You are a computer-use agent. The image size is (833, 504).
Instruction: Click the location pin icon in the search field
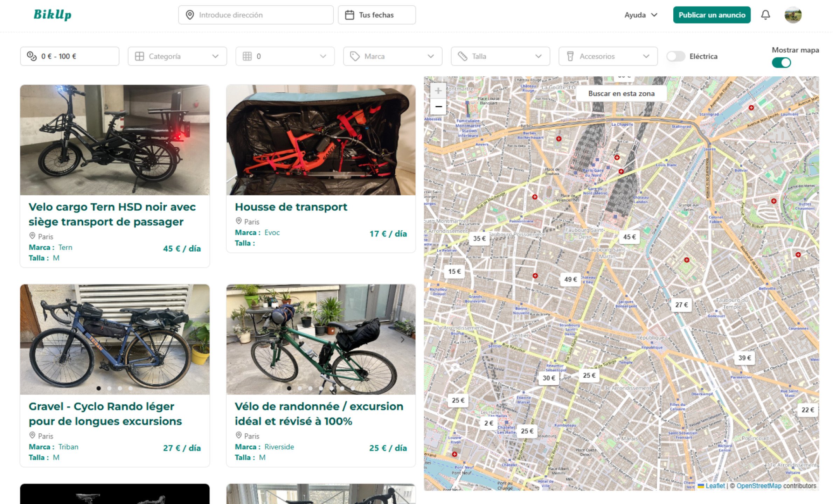[x=189, y=15]
